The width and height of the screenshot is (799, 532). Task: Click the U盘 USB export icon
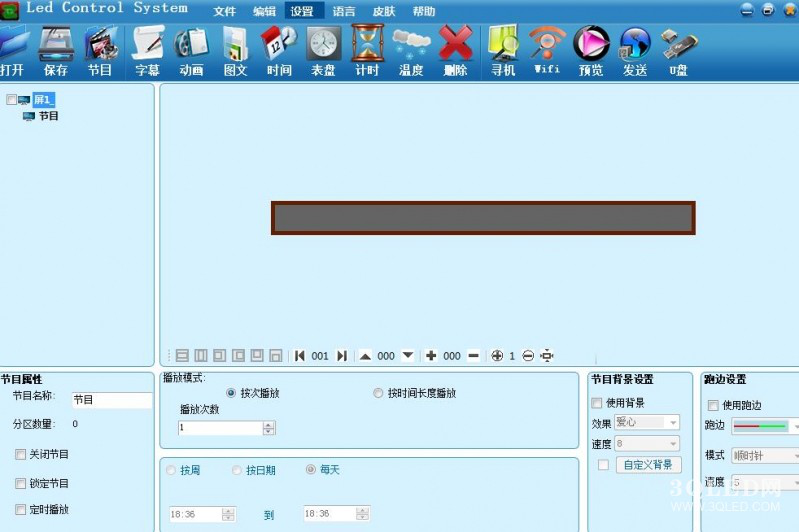tap(679, 51)
